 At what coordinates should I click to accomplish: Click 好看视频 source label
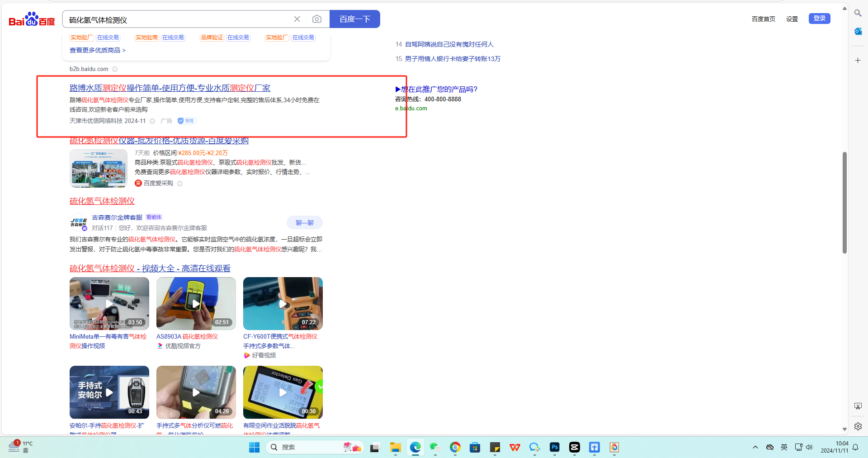click(264, 355)
